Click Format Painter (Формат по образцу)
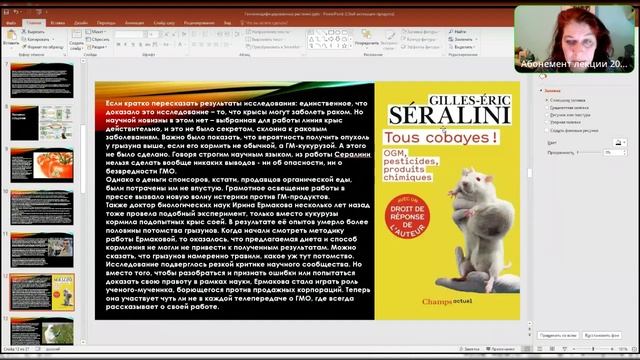640x360 pixels. pyautogui.click(x=42, y=47)
